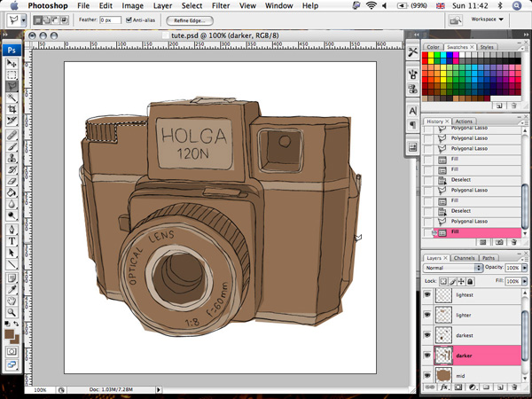Viewport: 532px width, 399px height.
Task: Open the Window menu
Action: pyautogui.click(x=279, y=6)
